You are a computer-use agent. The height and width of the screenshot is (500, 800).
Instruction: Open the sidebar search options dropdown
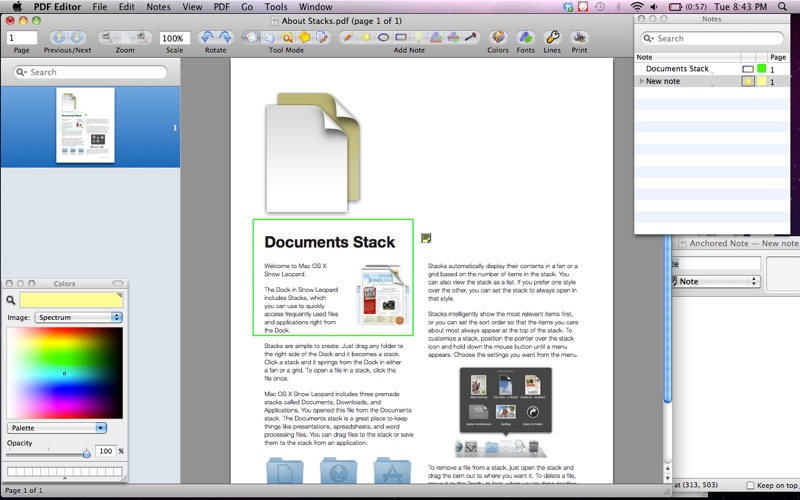point(21,72)
